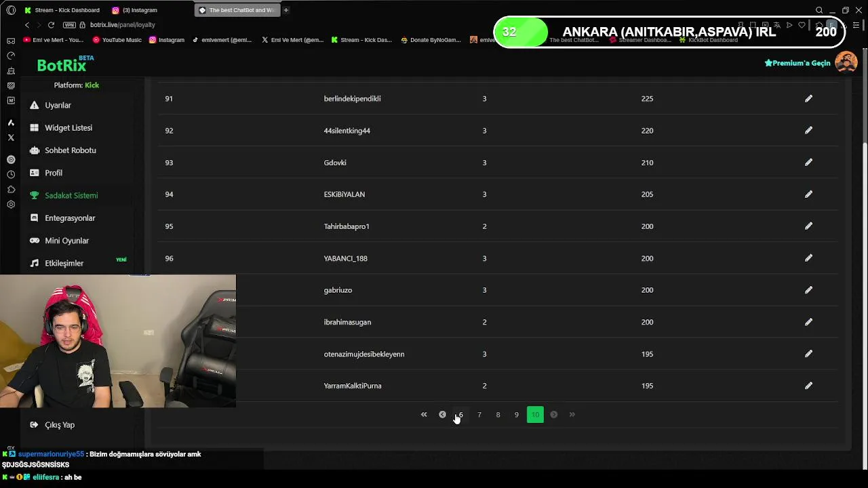Open the browser Settings gear in the sidebar
The image size is (868, 488).
[x=11, y=204]
